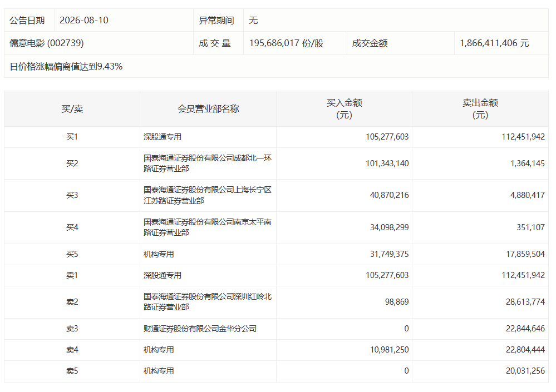Click the 买/卖 column header
Viewport: 556px width, 392px height.
click(72, 109)
